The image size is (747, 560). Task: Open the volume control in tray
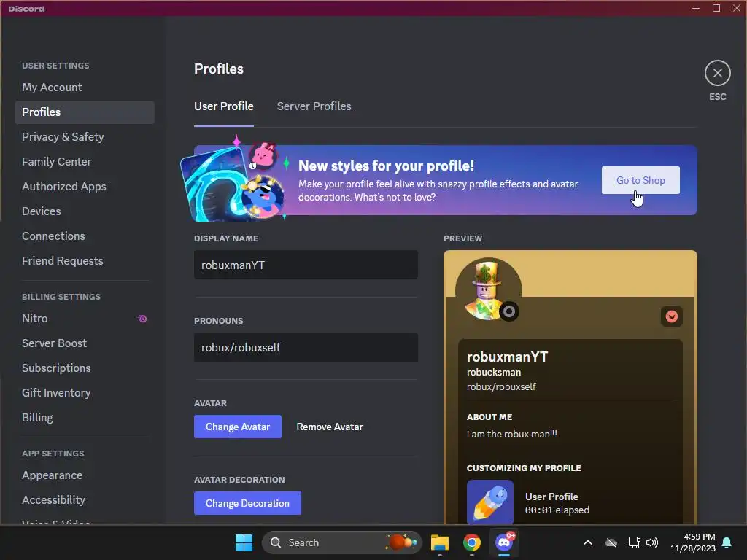(652, 542)
